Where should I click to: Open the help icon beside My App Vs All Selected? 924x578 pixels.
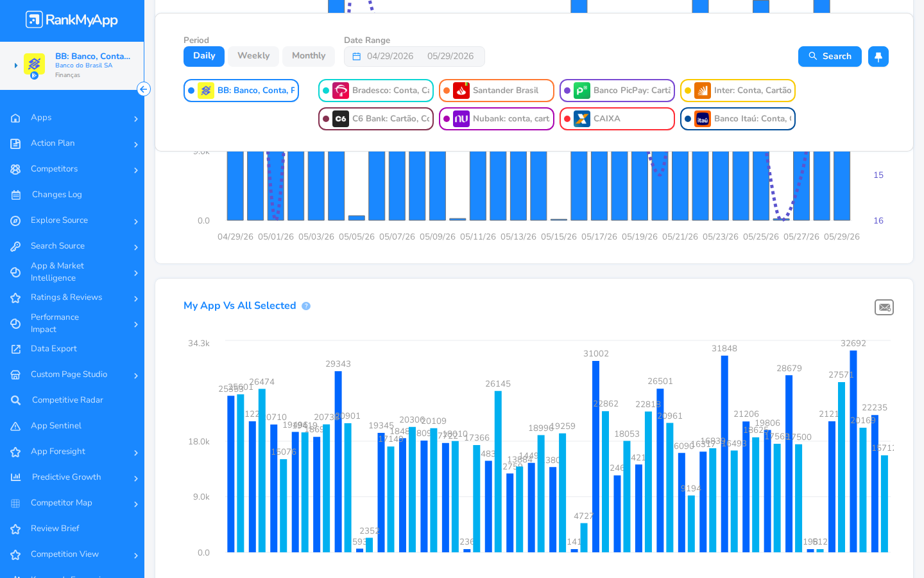(x=306, y=306)
